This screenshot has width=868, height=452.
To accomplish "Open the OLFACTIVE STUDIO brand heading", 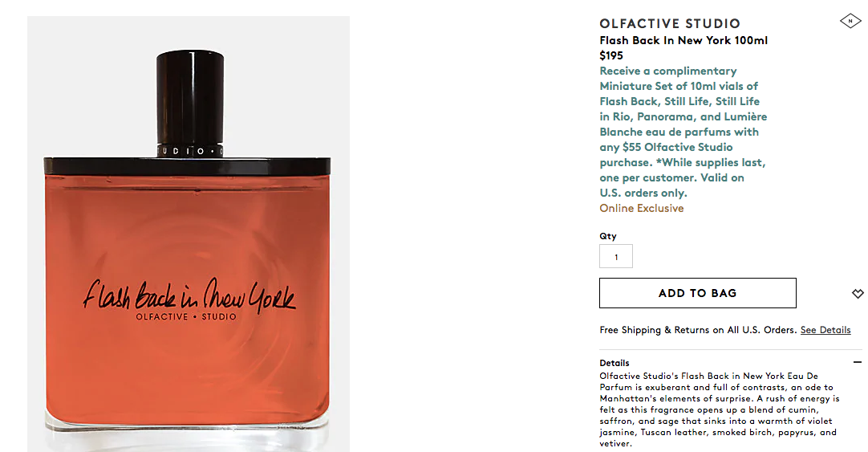I will [670, 24].
